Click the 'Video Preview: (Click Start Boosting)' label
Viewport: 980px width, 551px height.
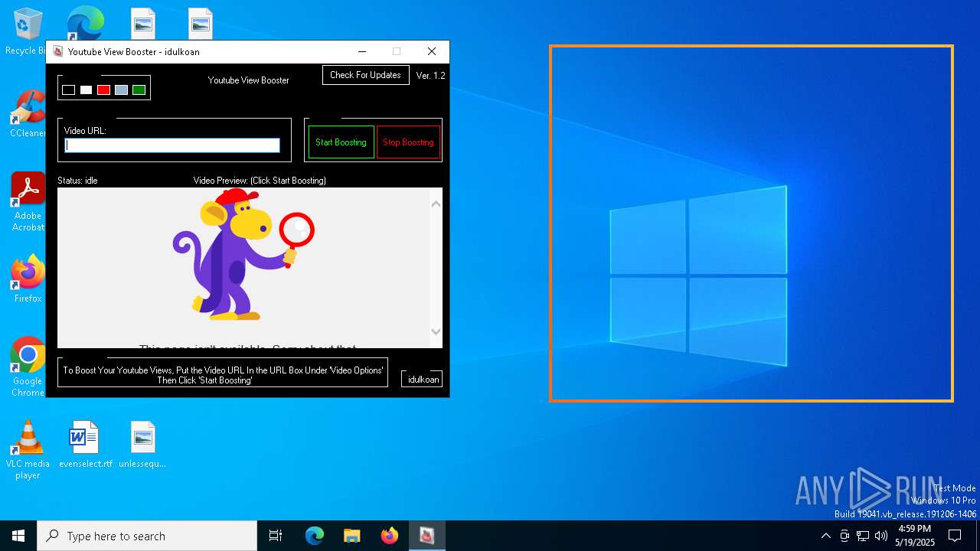260,181
